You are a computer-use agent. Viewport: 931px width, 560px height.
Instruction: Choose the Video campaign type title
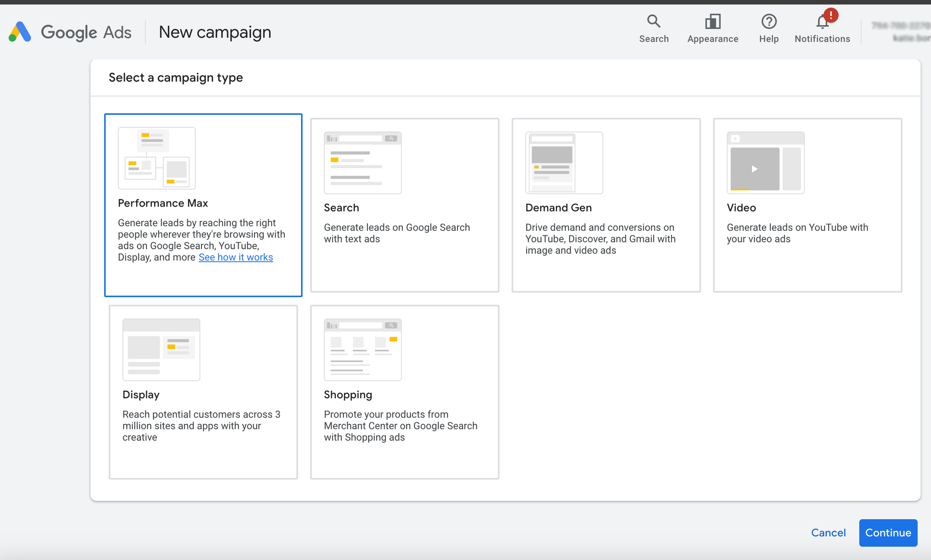click(741, 208)
